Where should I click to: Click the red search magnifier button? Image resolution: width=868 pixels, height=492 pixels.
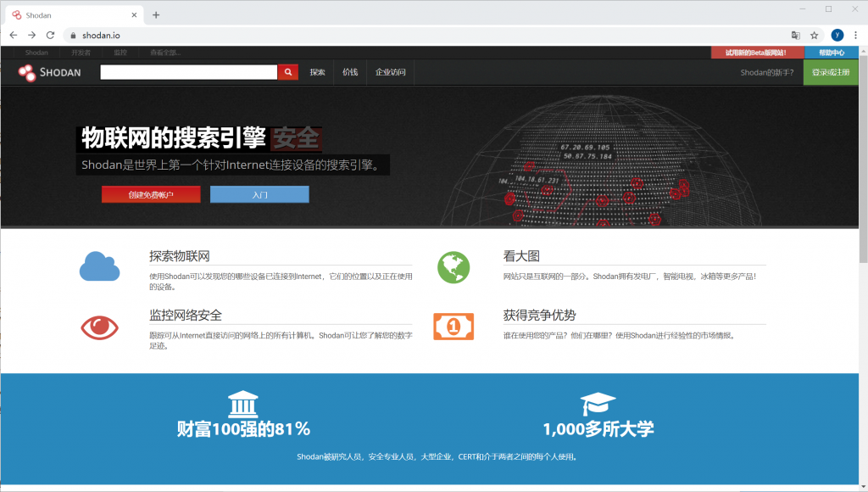coord(288,72)
